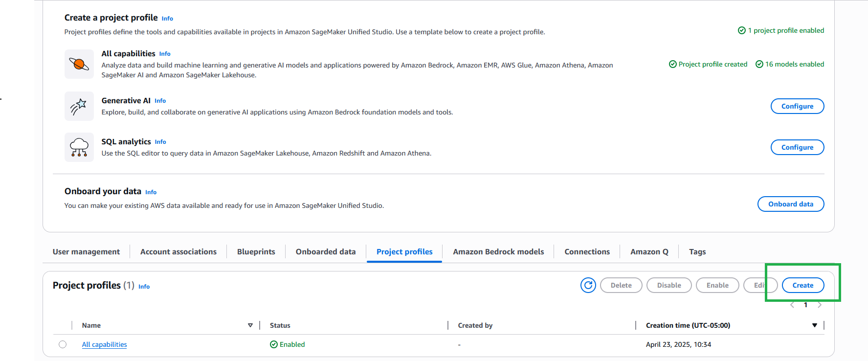This screenshot has width=868, height=361.
Task: Open the User management tab
Action: [86, 251]
